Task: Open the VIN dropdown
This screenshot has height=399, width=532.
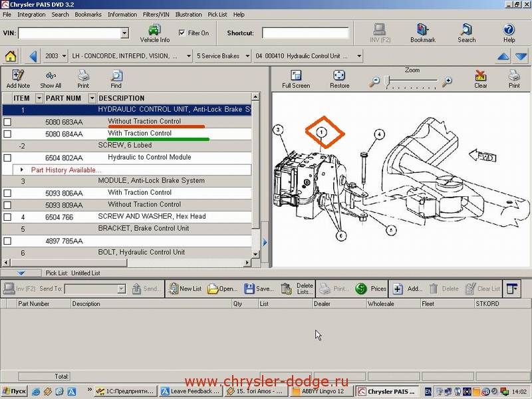Action: click(x=124, y=33)
